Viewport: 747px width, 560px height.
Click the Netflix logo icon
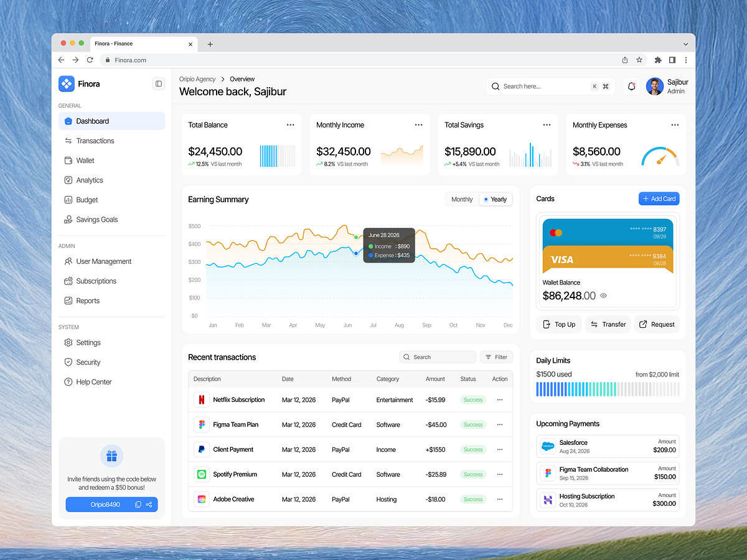201,399
